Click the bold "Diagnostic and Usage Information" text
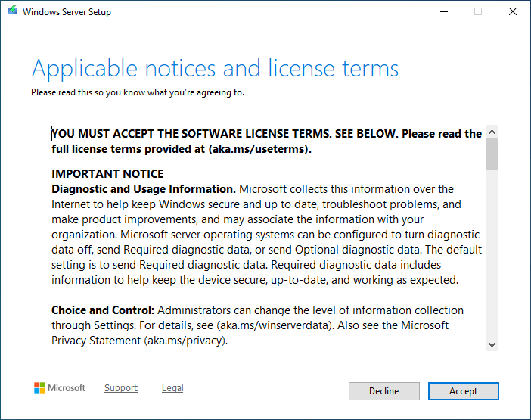The height and width of the screenshot is (420, 531). point(144,189)
